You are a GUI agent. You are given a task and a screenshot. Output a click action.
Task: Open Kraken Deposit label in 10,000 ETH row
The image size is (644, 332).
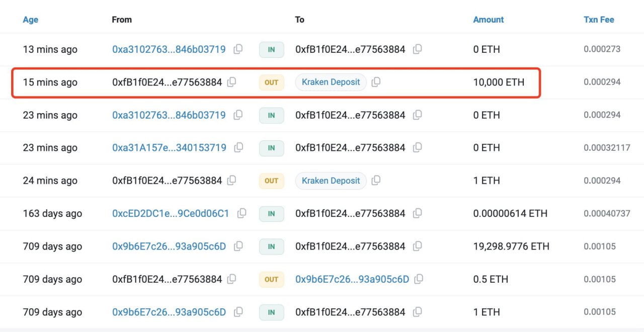(x=331, y=82)
